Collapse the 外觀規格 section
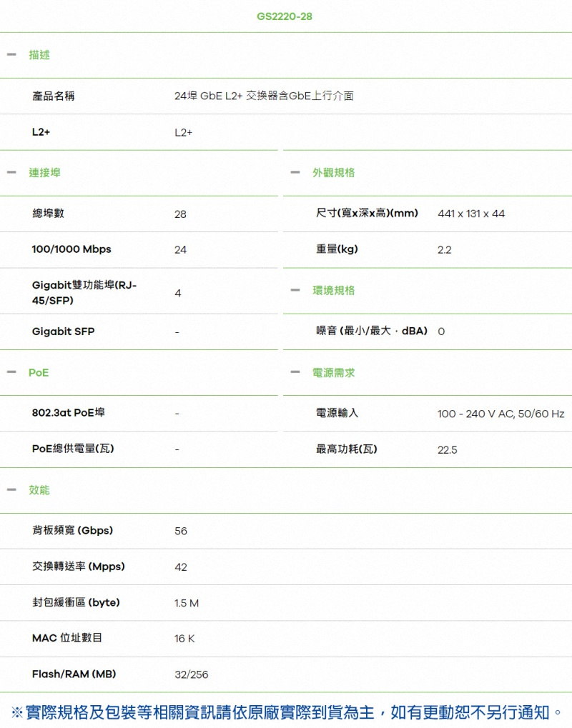Image resolution: width=572 pixels, height=728 pixels. tap(295, 173)
